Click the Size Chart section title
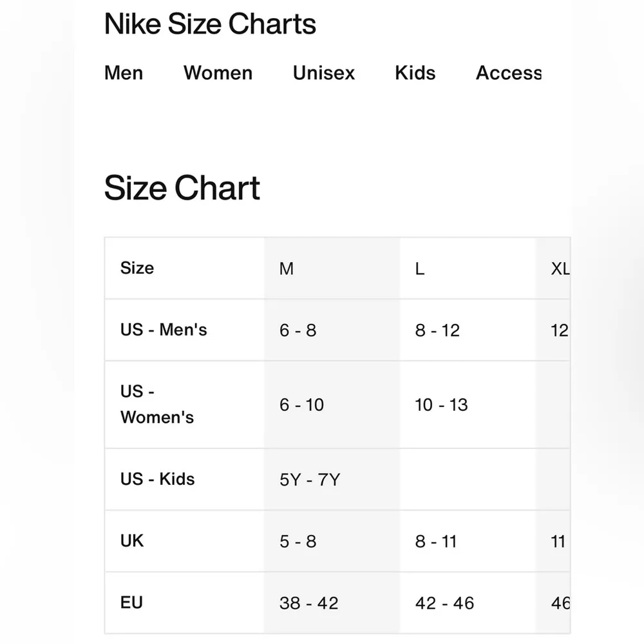This screenshot has width=644, height=644. 182,188
